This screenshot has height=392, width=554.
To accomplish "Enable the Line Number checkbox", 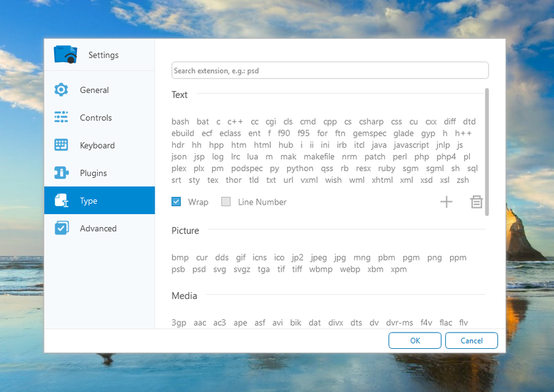I will click(x=226, y=202).
